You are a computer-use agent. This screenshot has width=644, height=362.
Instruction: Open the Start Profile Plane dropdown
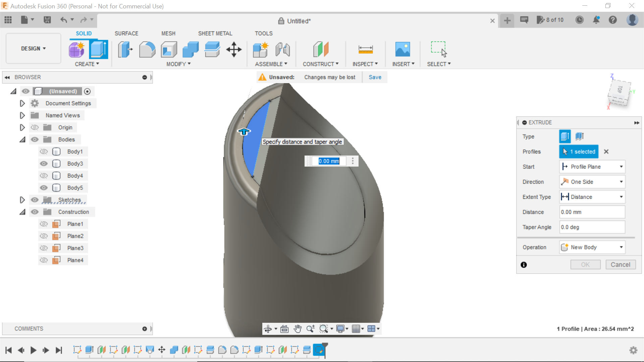pos(592,167)
